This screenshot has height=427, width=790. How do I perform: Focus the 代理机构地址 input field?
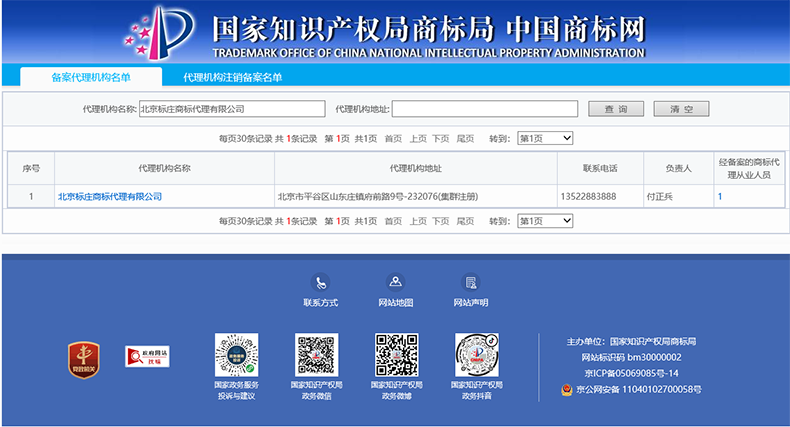485,109
